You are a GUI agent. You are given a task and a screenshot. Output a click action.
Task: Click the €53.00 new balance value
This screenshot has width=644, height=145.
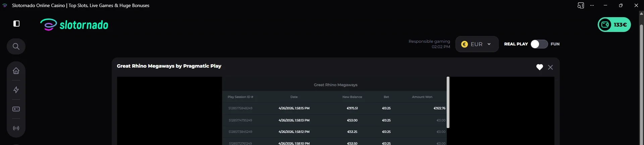(x=352, y=120)
